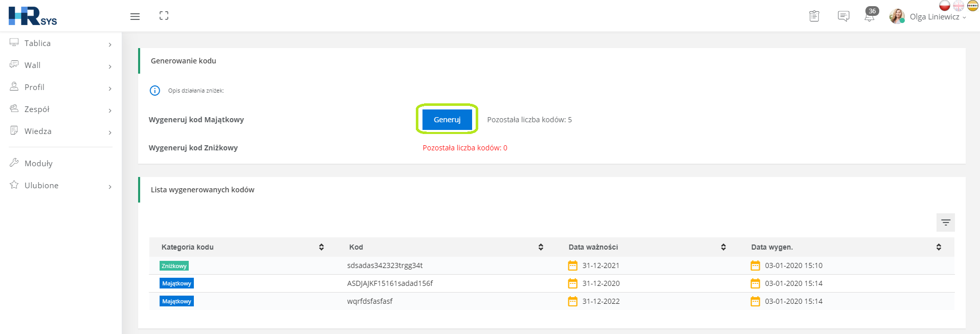
Task: Click the HR SYS logo
Action: tap(33, 16)
